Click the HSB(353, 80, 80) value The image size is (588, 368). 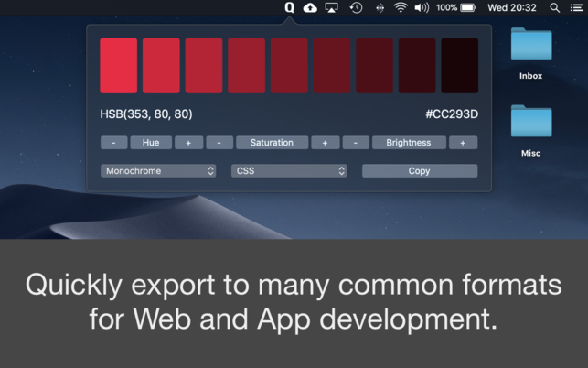tap(146, 114)
